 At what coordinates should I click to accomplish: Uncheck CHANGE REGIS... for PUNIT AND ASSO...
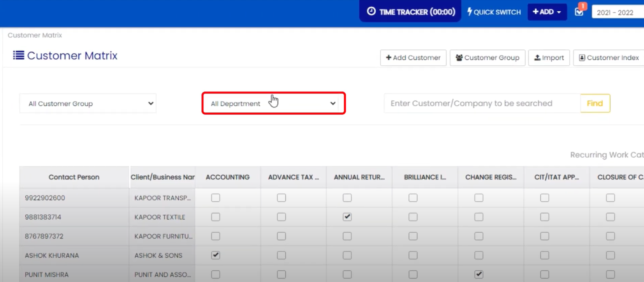[479, 274]
